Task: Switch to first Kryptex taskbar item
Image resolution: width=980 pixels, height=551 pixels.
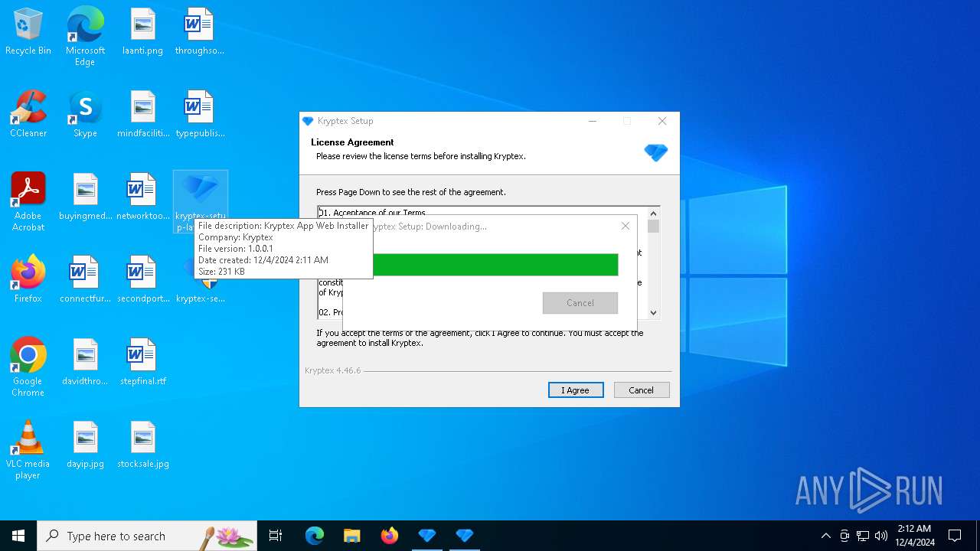Action: click(427, 536)
